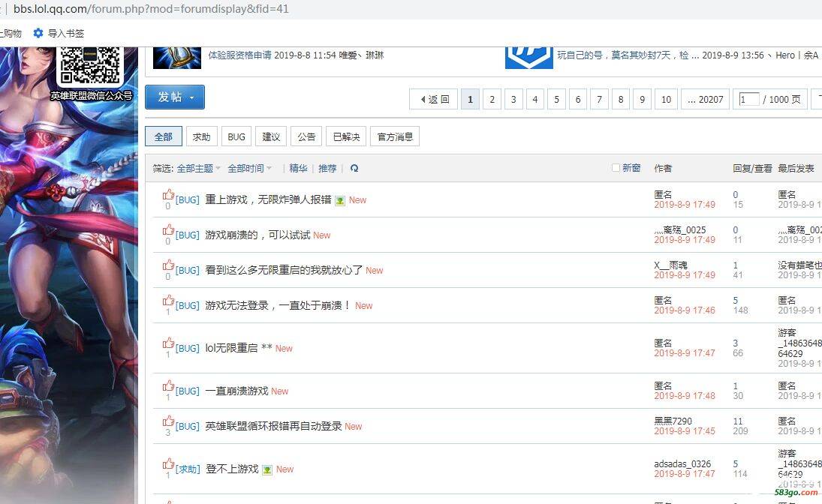This screenshot has height=504, width=822.
Task: Select the 官方消息 category tab
Action: point(395,136)
